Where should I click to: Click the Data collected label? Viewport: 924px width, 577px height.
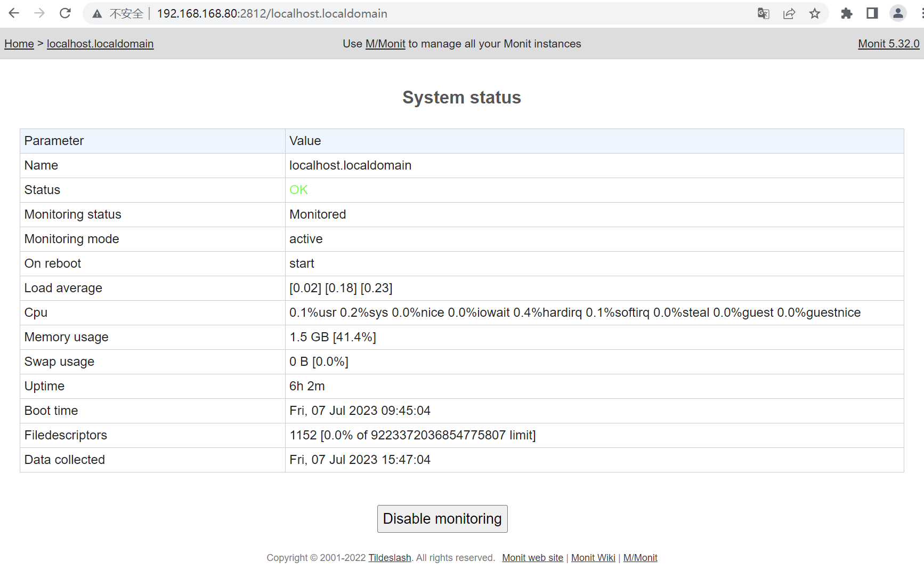click(x=64, y=460)
